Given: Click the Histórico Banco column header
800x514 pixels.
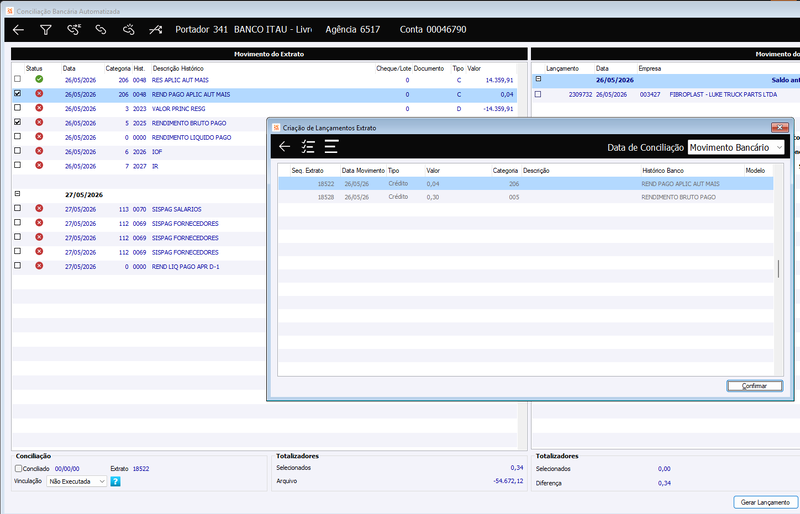Looking at the screenshot, I should [x=663, y=170].
